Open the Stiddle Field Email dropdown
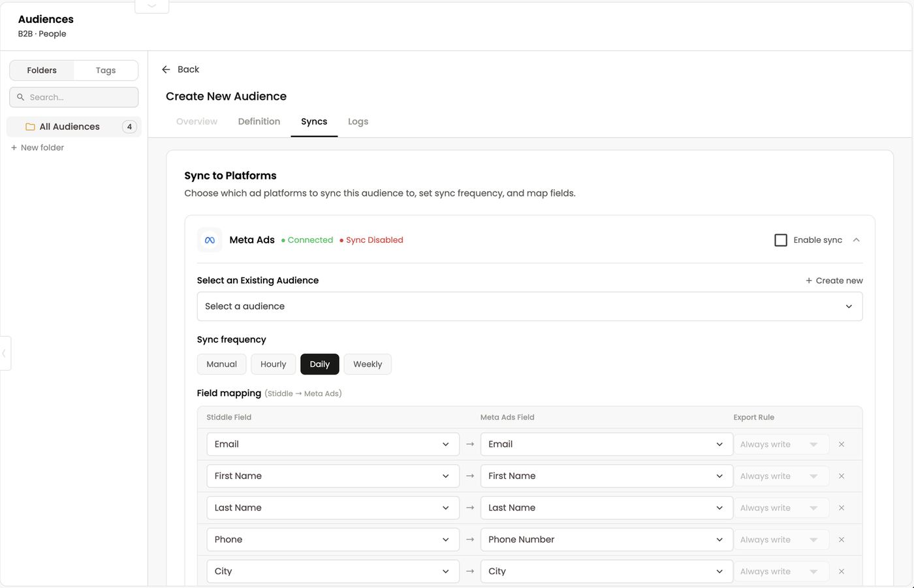Screen dimensions: 914x588 point(333,444)
